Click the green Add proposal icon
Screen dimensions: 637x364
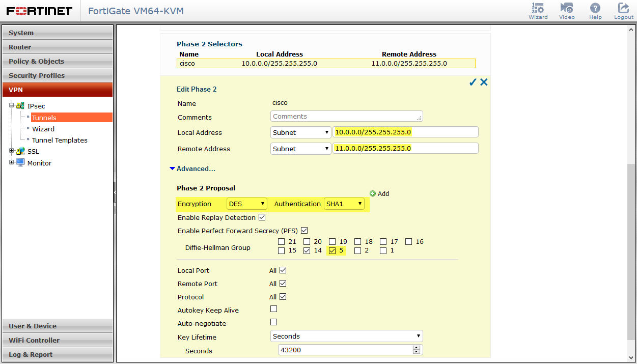(373, 193)
